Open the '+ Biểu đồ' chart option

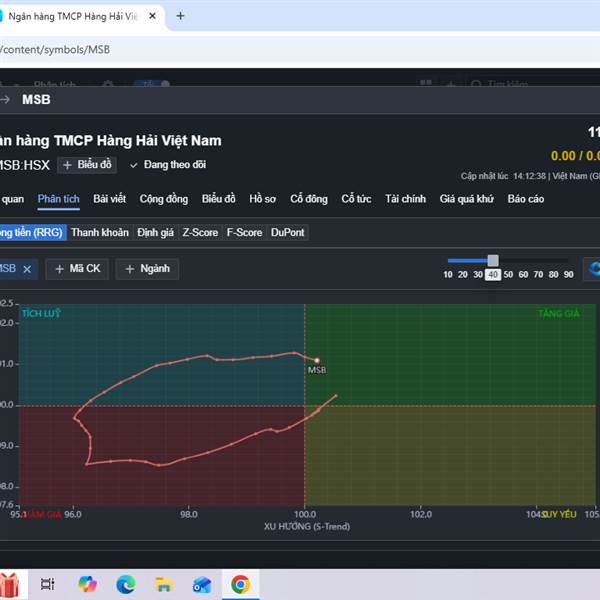click(89, 165)
